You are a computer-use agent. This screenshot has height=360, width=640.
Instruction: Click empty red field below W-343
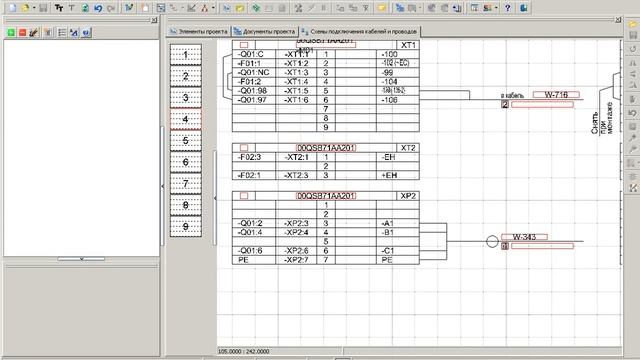click(x=542, y=246)
